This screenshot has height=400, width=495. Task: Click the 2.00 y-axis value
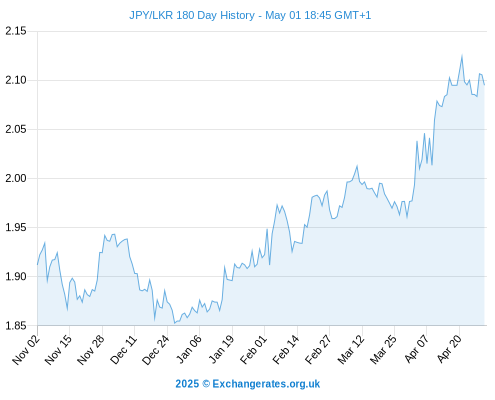pyautogui.click(x=16, y=178)
